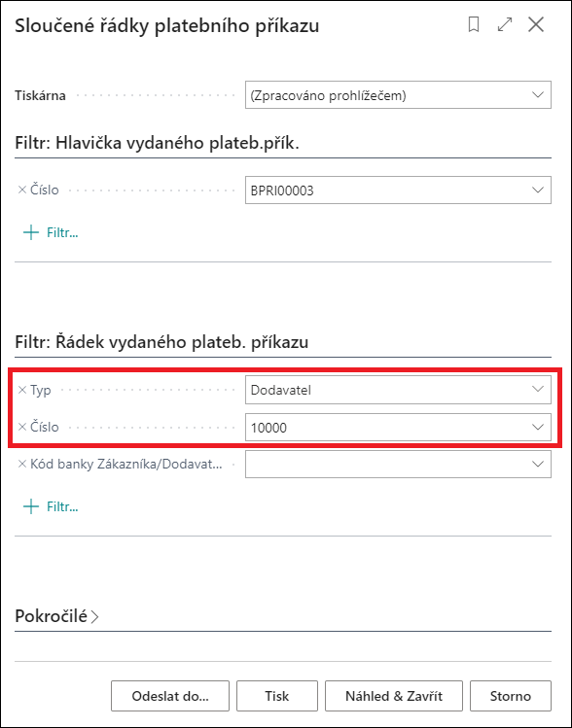
Task: Expand dialog with the diagonal arrows icon
Action: 505,25
